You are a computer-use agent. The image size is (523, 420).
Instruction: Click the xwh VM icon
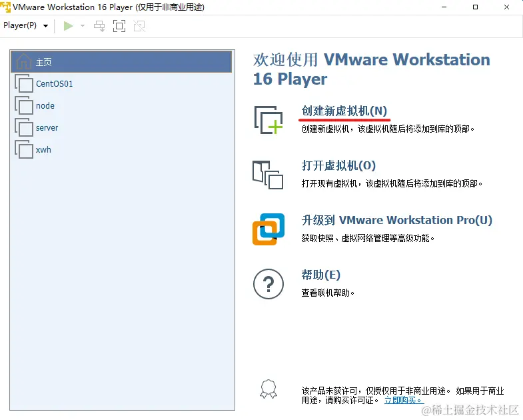coord(24,149)
